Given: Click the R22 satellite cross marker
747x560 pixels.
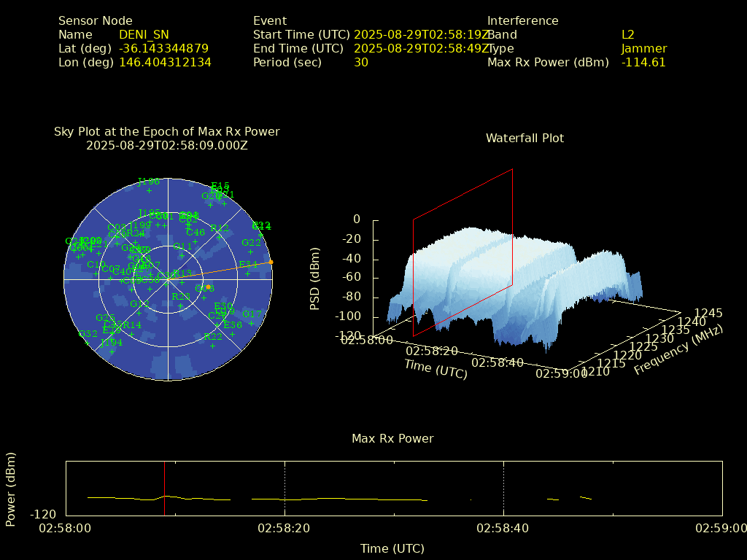Looking at the screenshot, I should tap(213, 346).
